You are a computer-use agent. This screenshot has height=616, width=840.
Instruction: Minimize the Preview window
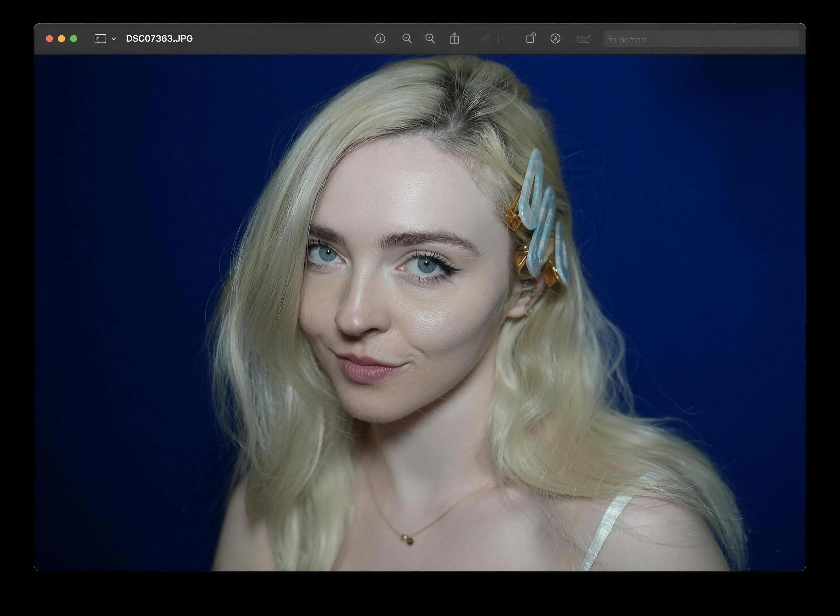pos(62,38)
